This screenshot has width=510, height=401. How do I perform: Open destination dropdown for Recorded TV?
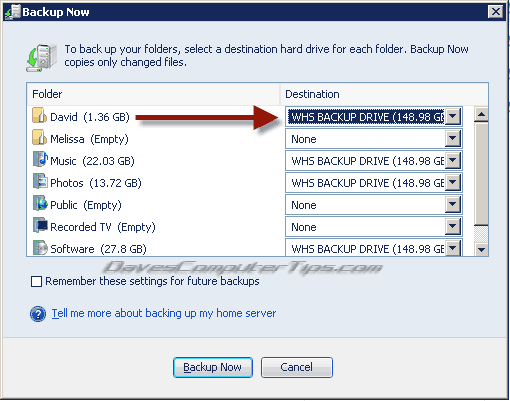[x=453, y=227]
